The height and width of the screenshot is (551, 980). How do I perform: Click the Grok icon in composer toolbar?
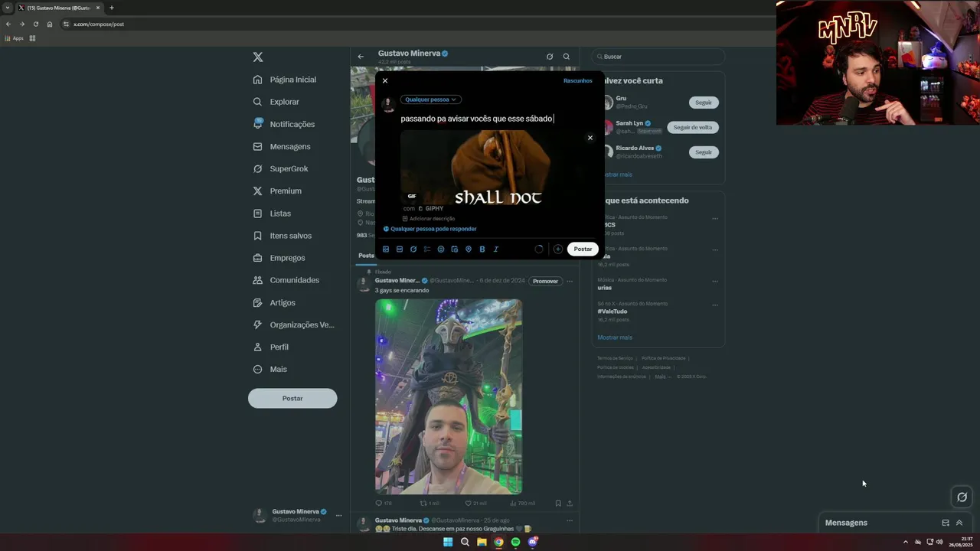413,249
